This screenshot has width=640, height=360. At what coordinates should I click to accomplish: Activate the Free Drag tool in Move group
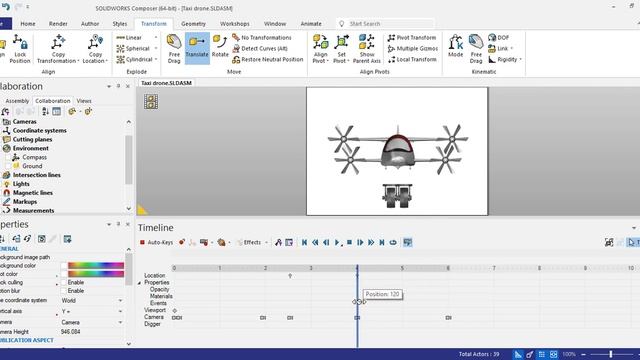point(174,48)
